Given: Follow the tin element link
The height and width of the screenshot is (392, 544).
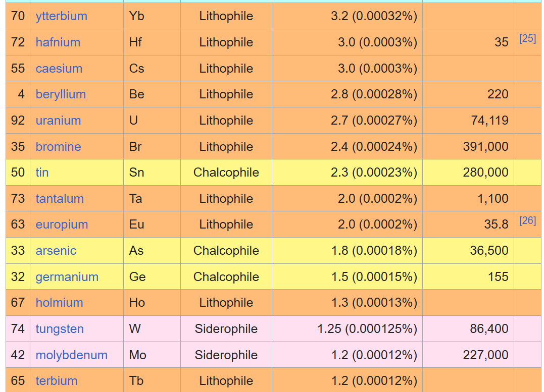Looking at the screenshot, I should point(42,172).
